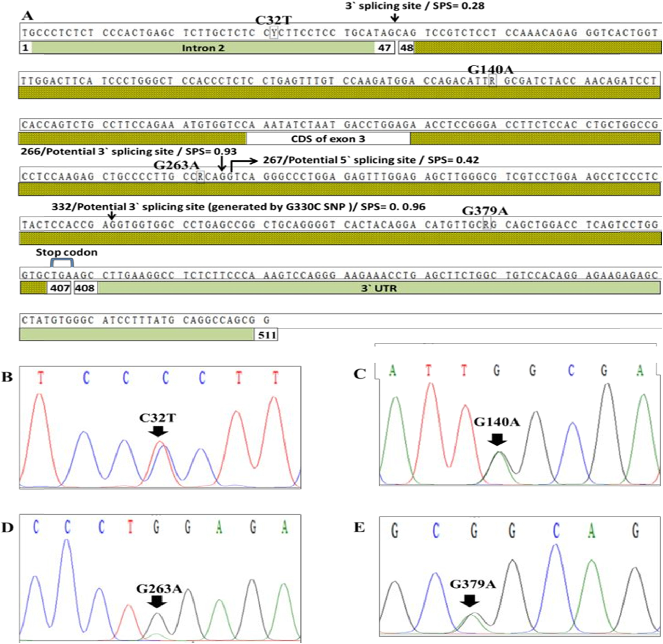Click the panel D label
The image size is (663, 644).
7,528
